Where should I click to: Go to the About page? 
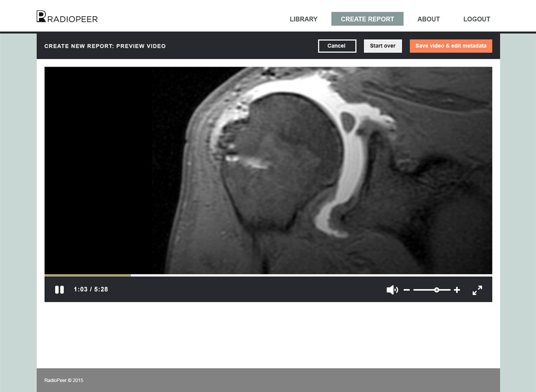(x=429, y=19)
